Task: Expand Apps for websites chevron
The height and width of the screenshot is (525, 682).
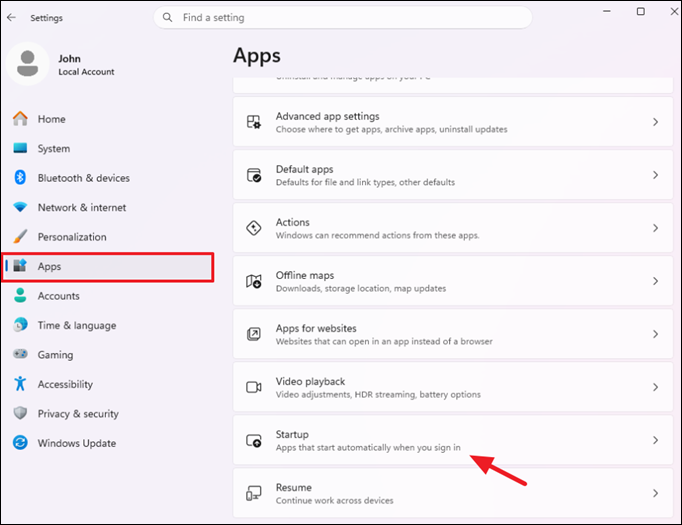Action: pyautogui.click(x=655, y=334)
